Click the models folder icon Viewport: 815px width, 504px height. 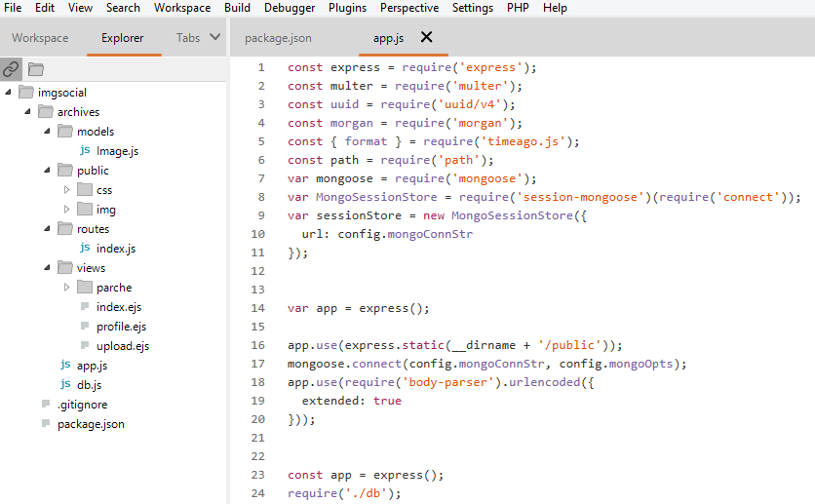pyautogui.click(x=65, y=131)
